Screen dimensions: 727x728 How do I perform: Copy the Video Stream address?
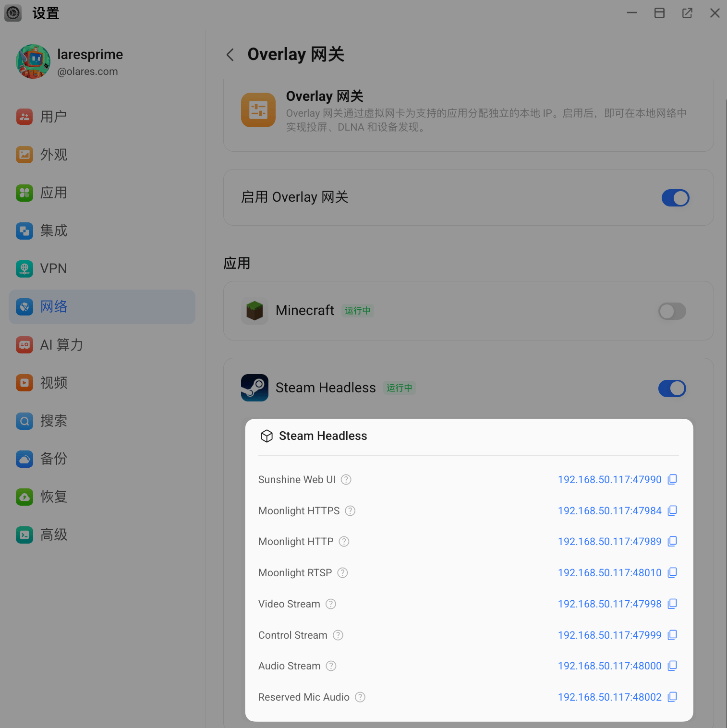[x=672, y=604]
